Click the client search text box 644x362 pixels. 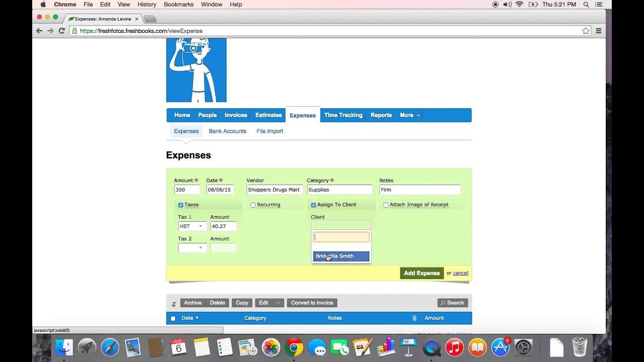click(341, 237)
